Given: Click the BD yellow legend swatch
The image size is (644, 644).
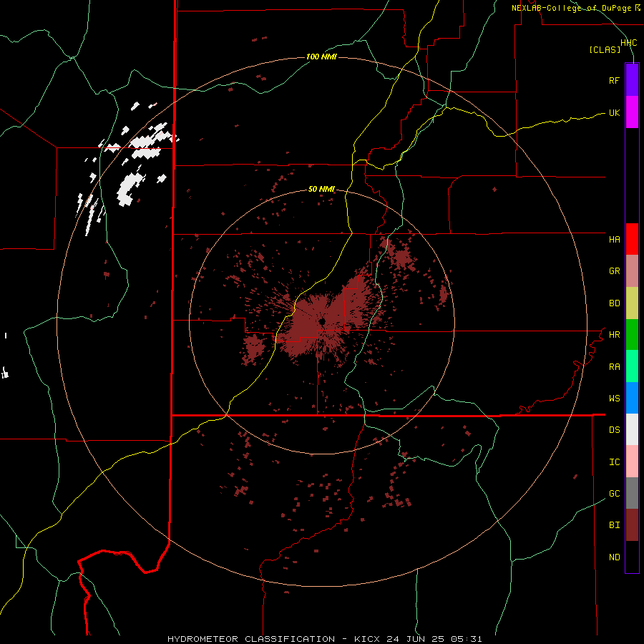Looking at the screenshot, I should coord(632,303).
